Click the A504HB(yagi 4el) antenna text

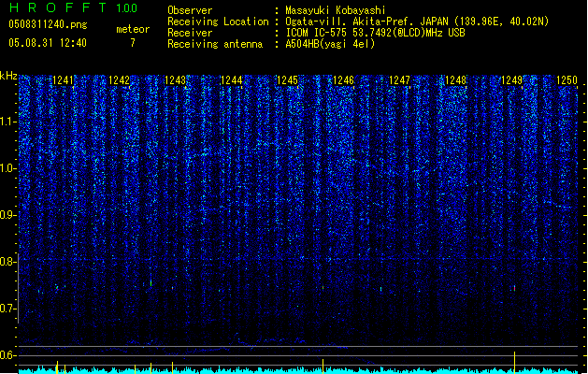[330, 44]
